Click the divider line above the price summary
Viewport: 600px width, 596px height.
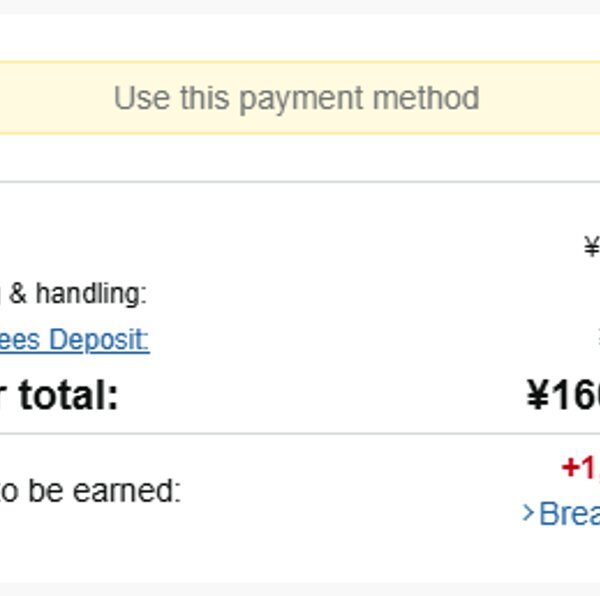click(x=300, y=182)
